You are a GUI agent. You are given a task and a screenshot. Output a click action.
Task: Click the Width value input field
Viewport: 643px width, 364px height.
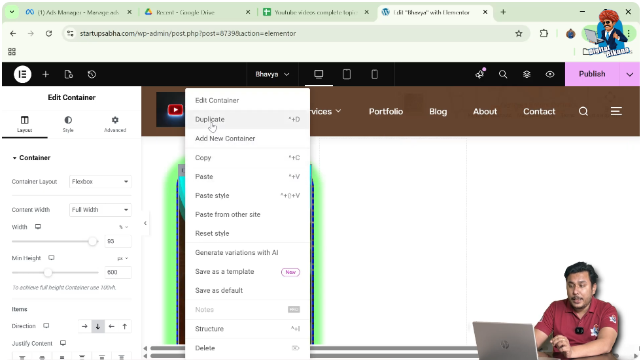pyautogui.click(x=118, y=241)
